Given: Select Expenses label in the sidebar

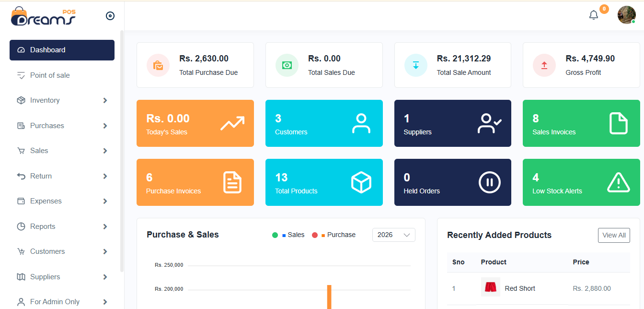Looking at the screenshot, I should click(46, 201).
